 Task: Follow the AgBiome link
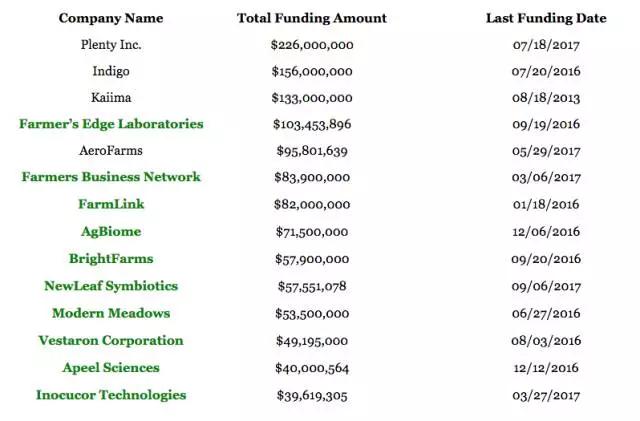[111, 231]
